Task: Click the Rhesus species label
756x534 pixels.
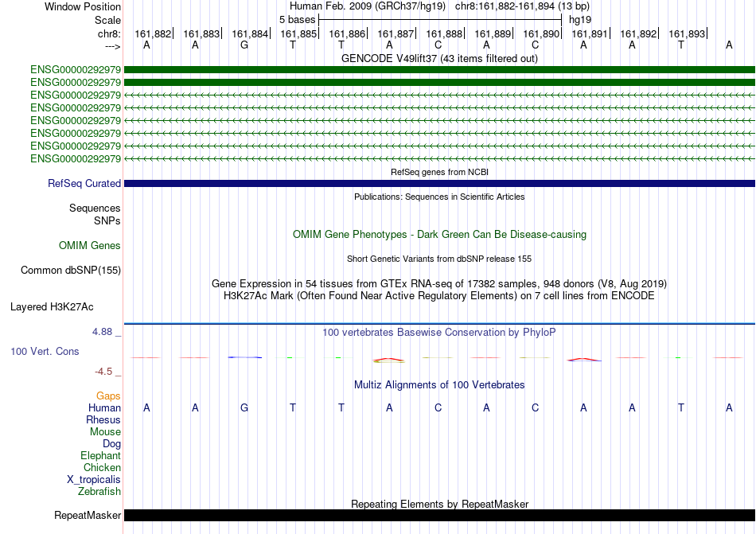Action: [103, 419]
